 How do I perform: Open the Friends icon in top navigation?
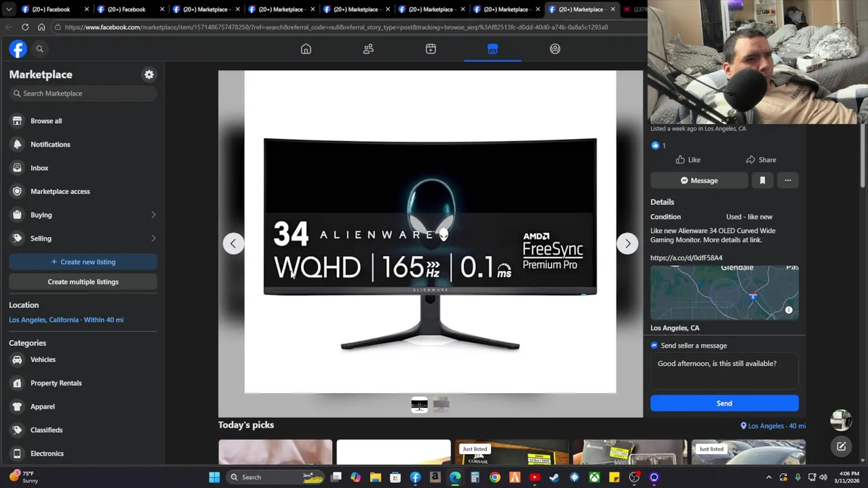[x=368, y=49]
